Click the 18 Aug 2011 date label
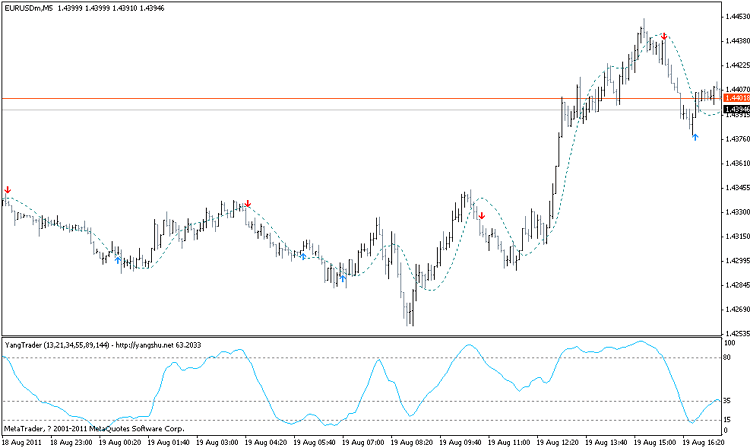 [23, 441]
